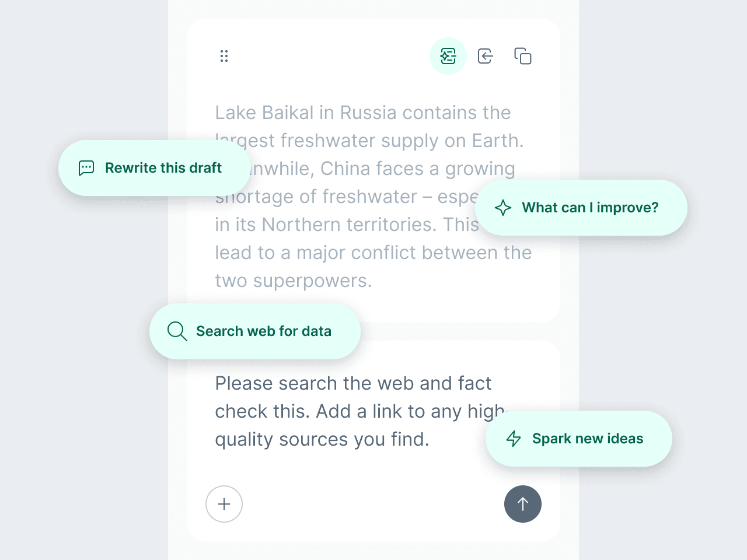Click the six-dot drag handle
The image size is (747, 560).
point(224,56)
